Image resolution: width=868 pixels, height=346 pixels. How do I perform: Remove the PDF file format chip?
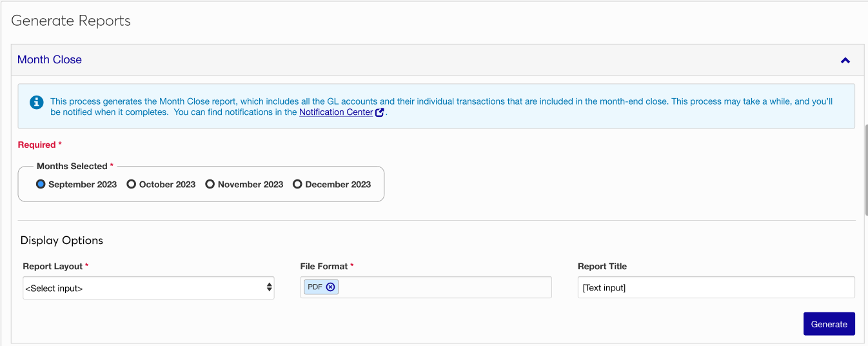330,287
